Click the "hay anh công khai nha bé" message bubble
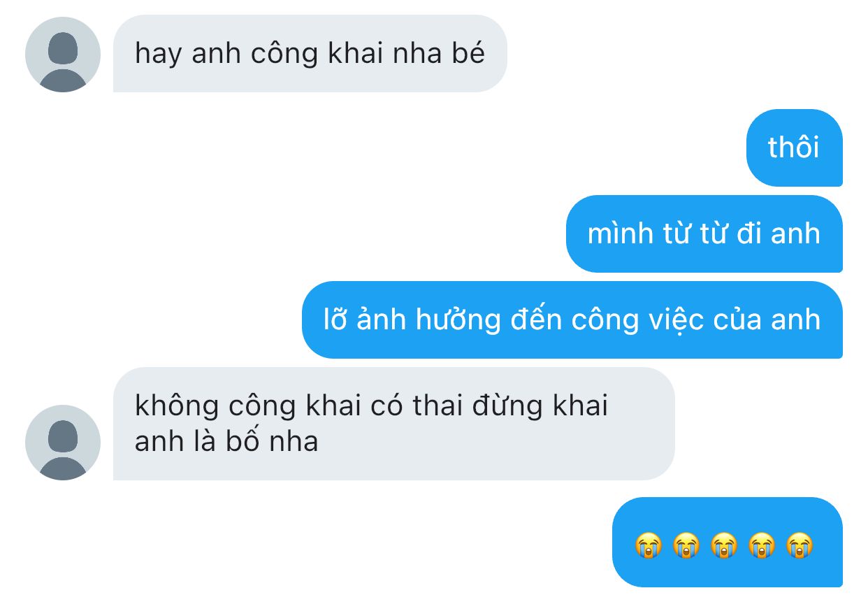 [x=310, y=54]
